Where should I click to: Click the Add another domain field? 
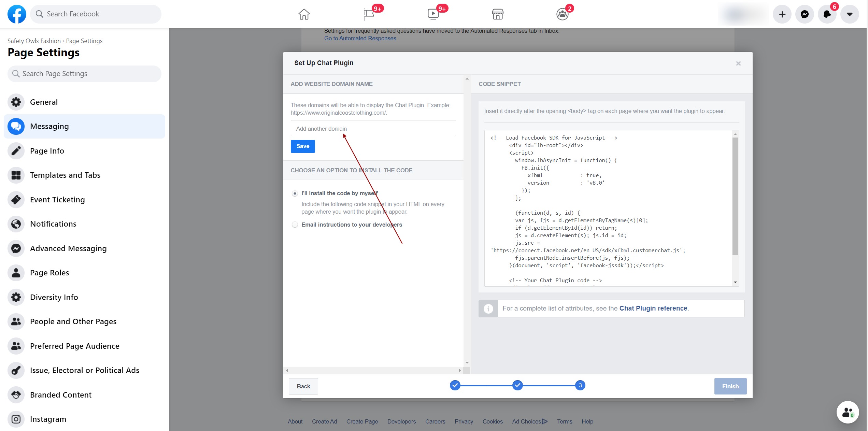click(x=373, y=129)
